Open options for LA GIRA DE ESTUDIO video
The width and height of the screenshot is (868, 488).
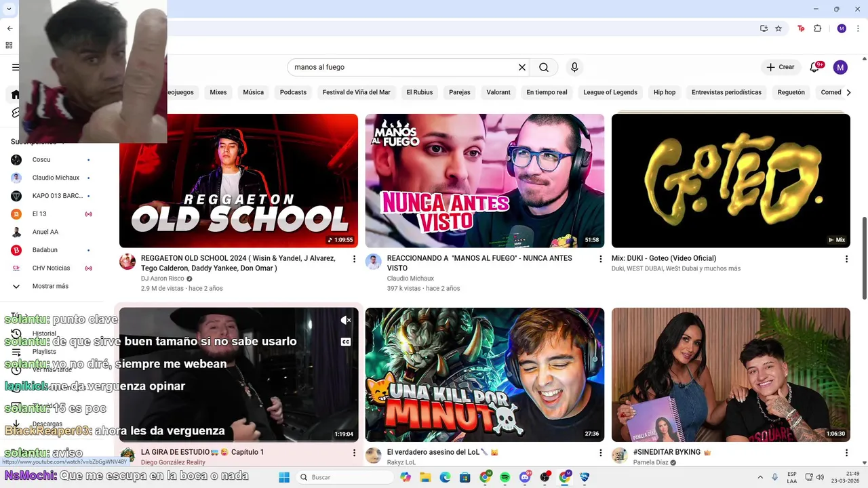tap(354, 453)
